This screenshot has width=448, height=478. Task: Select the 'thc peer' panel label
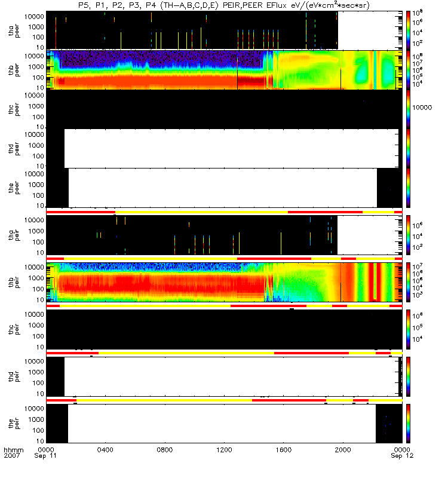pos(14,109)
